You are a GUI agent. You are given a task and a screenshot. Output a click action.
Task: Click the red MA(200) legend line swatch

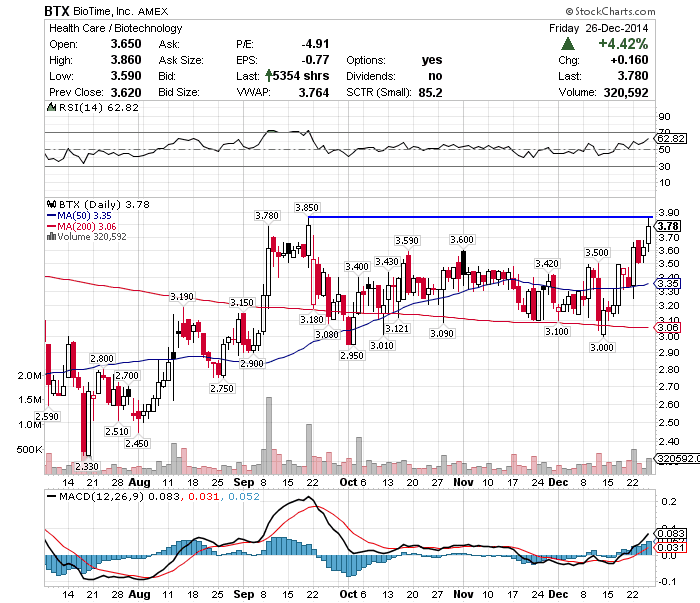(x=51, y=226)
